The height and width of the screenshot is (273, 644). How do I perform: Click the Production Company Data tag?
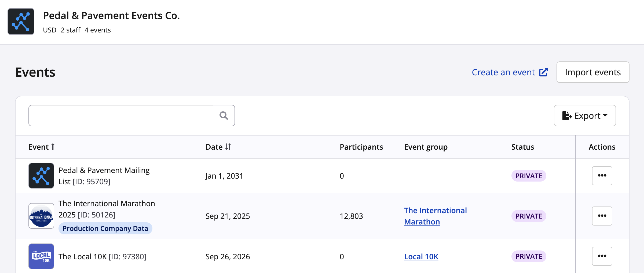point(105,228)
